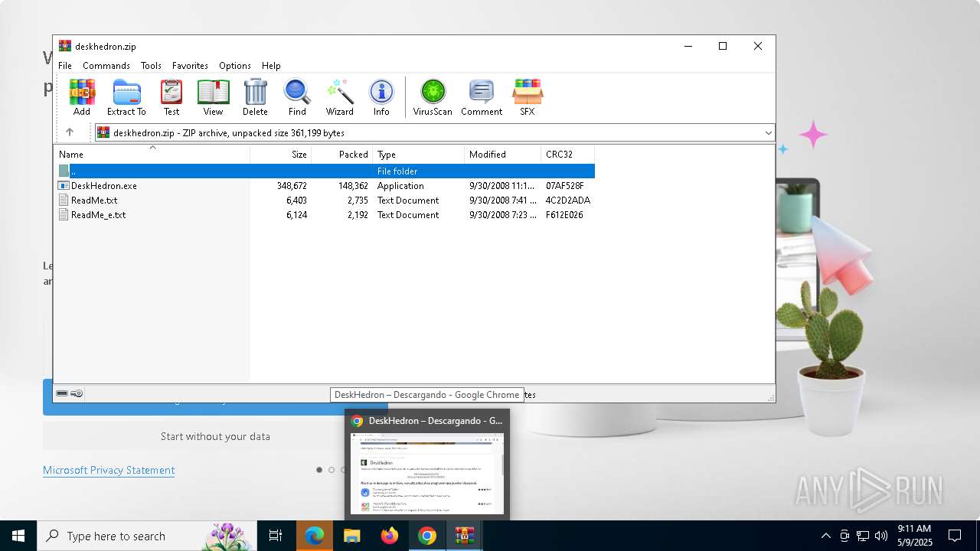Switch to Google Chrome on taskbar
This screenshot has height=551, width=980.
pos(427,536)
